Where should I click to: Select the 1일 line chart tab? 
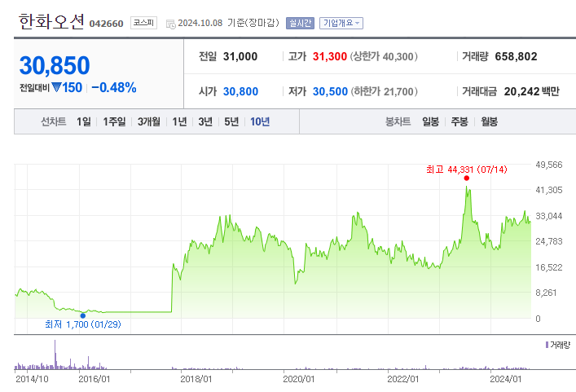(x=84, y=121)
